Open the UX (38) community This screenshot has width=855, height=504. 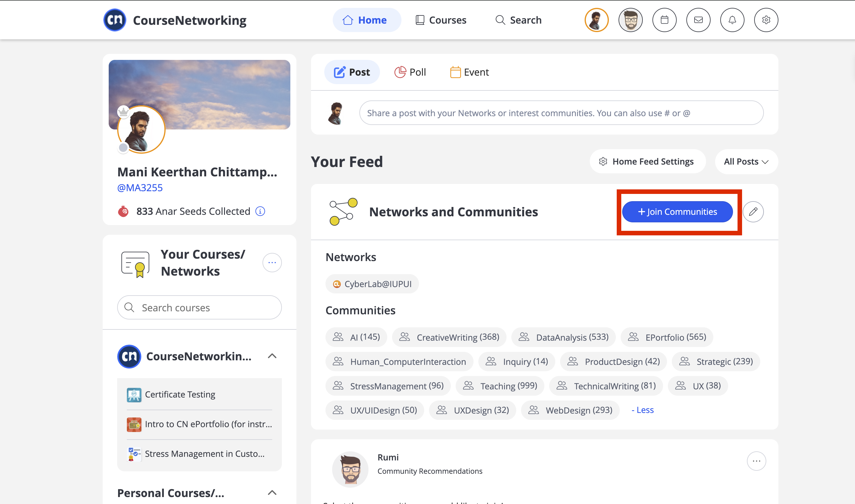pyautogui.click(x=698, y=386)
